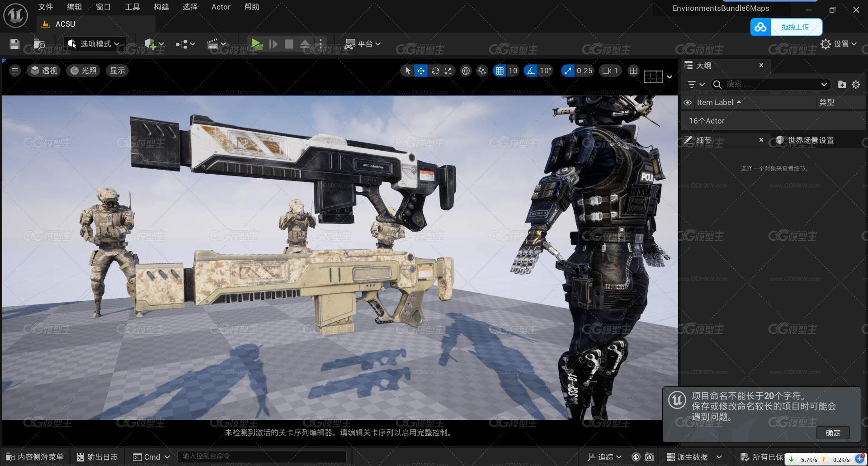This screenshot has width=868, height=466.
Task: Change rotation snap value 10°
Action: pos(546,71)
